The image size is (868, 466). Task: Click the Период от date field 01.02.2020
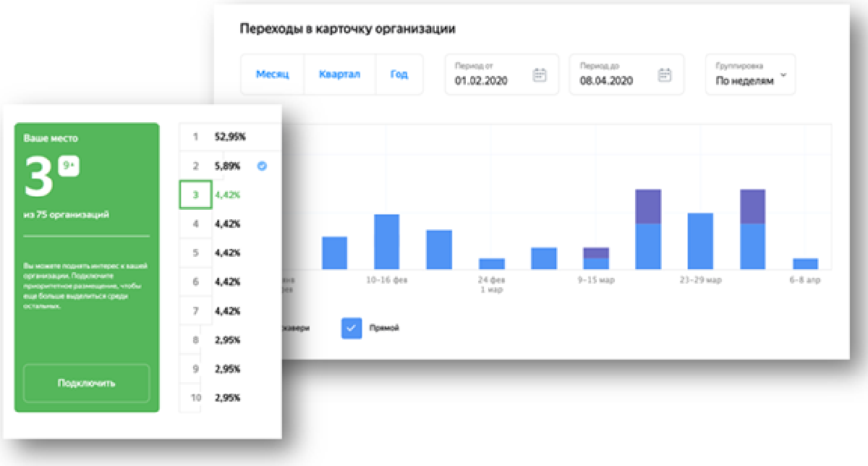click(492, 80)
